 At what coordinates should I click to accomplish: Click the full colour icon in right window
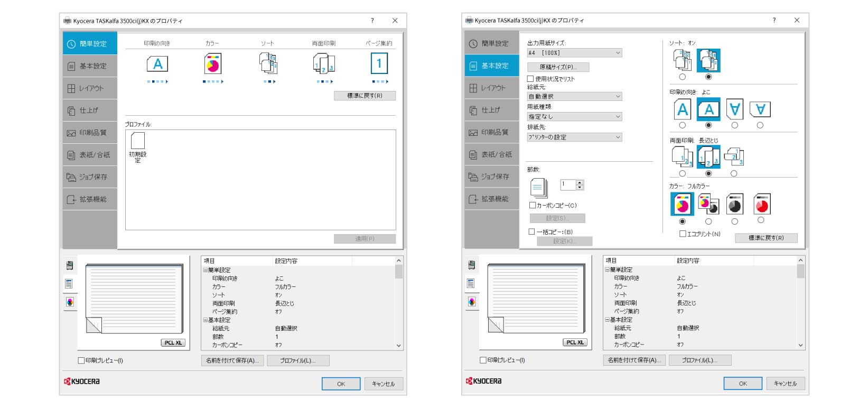(x=682, y=204)
